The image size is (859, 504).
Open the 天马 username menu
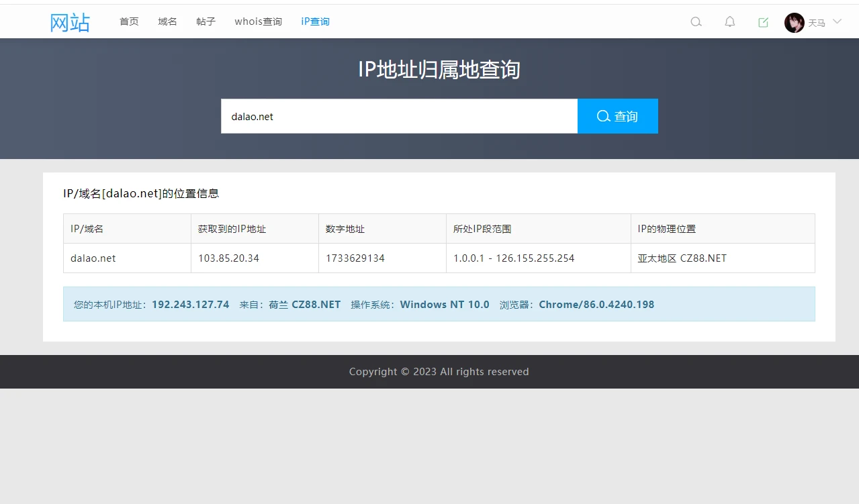tap(816, 23)
